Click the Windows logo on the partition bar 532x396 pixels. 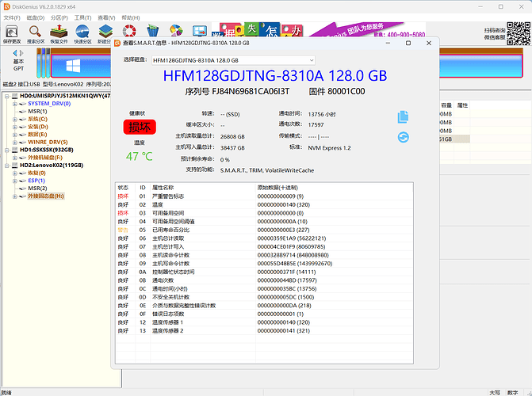point(73,66)
